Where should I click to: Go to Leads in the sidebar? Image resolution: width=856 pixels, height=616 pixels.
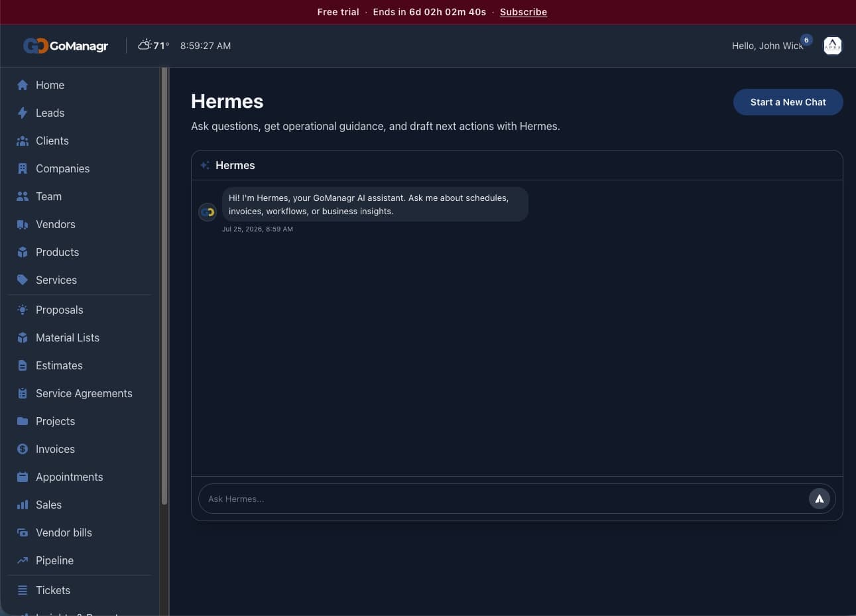(80, 113)
